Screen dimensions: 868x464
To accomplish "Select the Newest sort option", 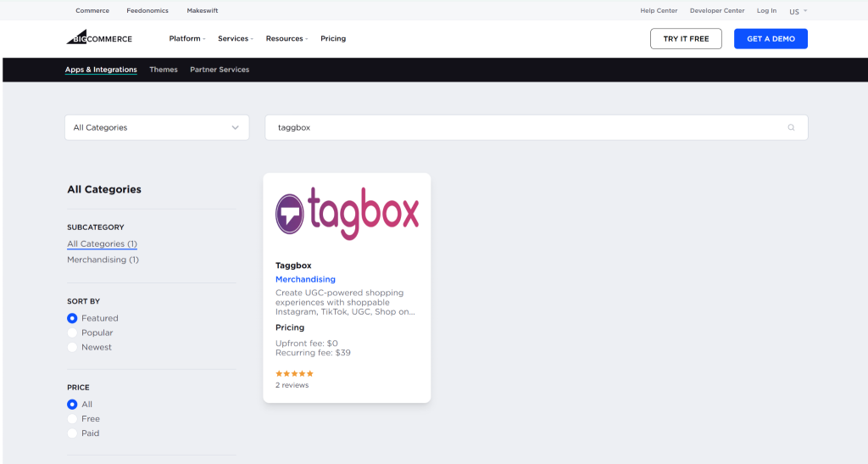I will pos(72,347).
